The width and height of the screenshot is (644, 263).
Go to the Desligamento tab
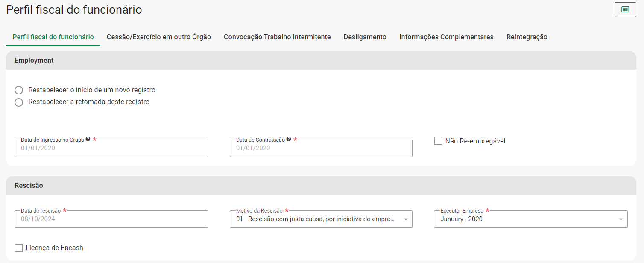365,37
